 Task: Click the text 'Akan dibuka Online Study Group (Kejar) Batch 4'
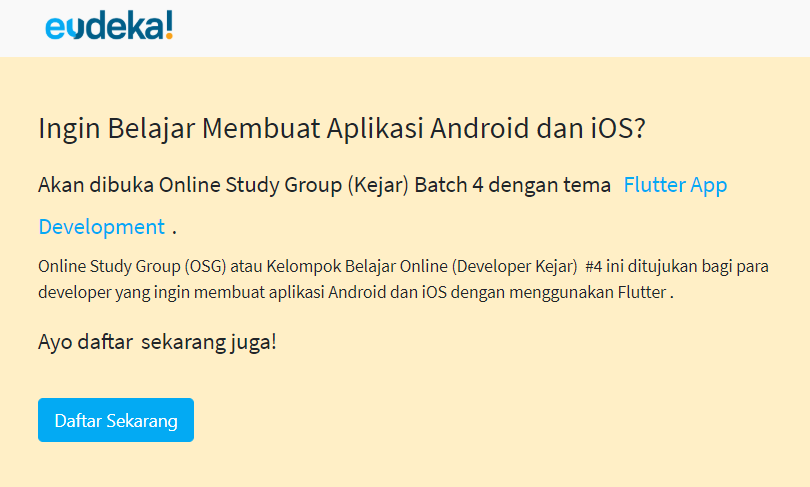[x=261, y=185]
